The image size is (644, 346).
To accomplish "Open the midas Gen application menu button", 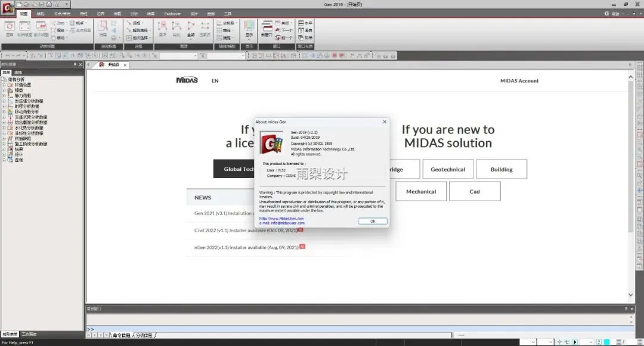I will (8, 8).
